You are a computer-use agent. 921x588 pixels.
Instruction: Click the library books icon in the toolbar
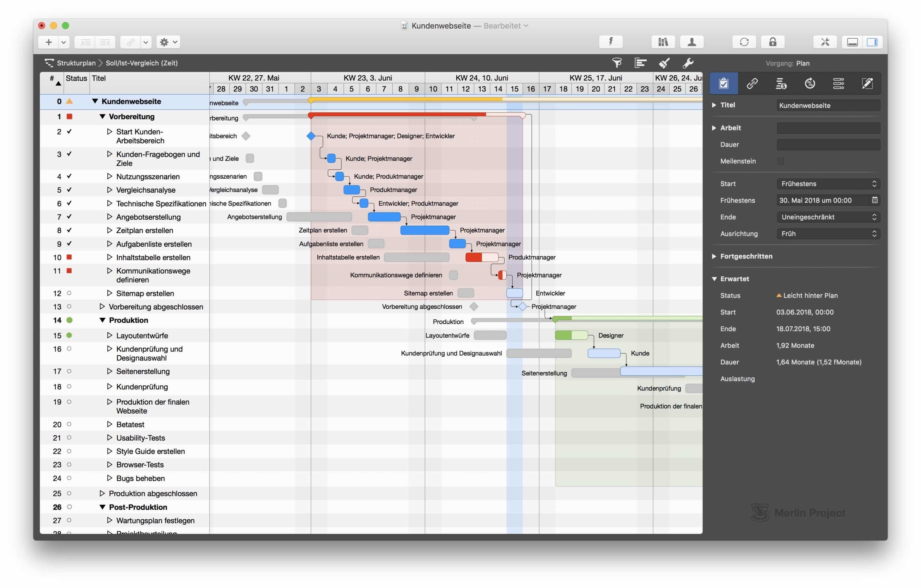click(x=663, y=42)
